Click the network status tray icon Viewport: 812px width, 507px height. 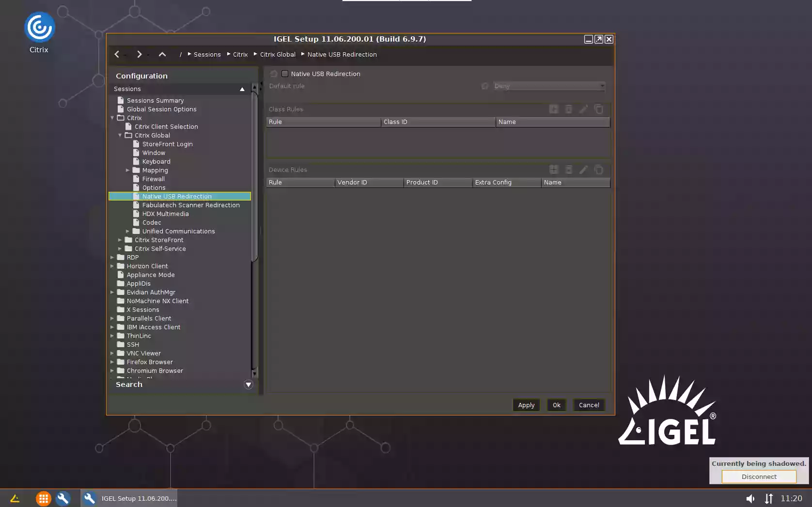point(769,498)
